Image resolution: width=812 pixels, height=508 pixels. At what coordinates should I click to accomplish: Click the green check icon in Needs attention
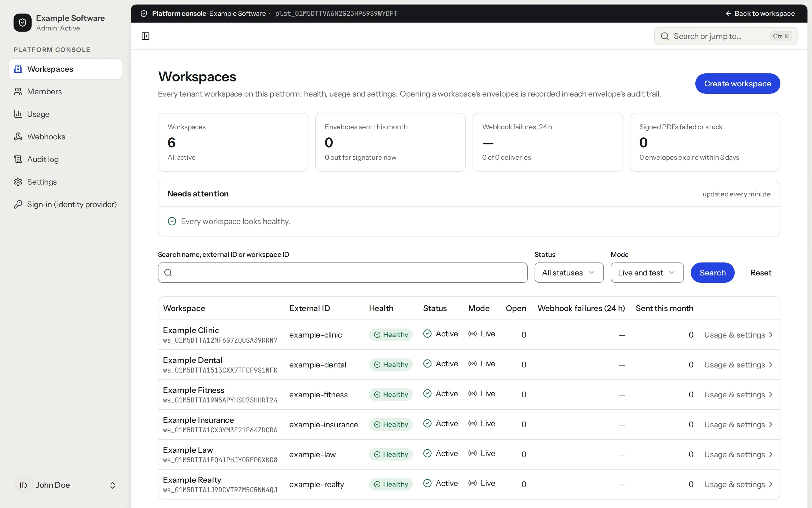pyautogui.click(x=172, y=221)
